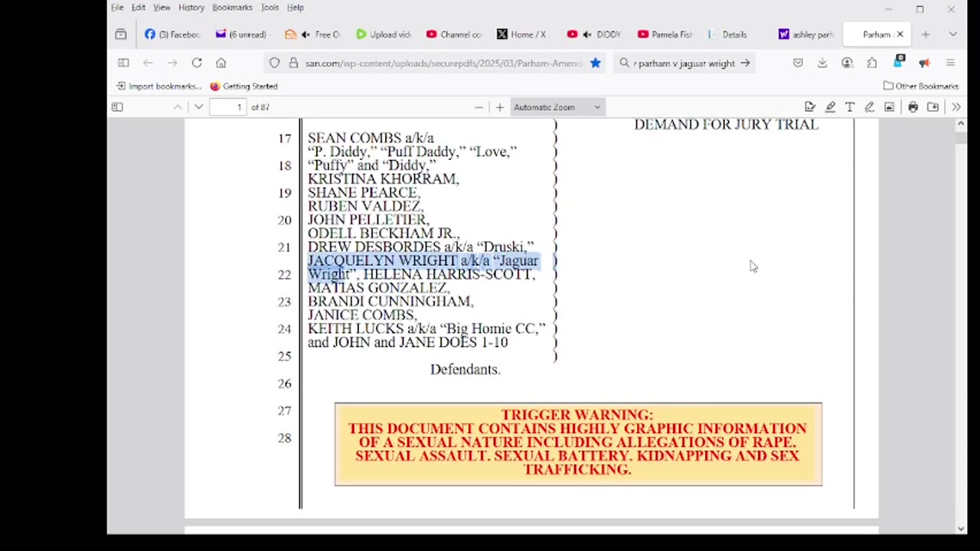Switch to the Facebook tab
980x551 pixels.
coord(172,34)
